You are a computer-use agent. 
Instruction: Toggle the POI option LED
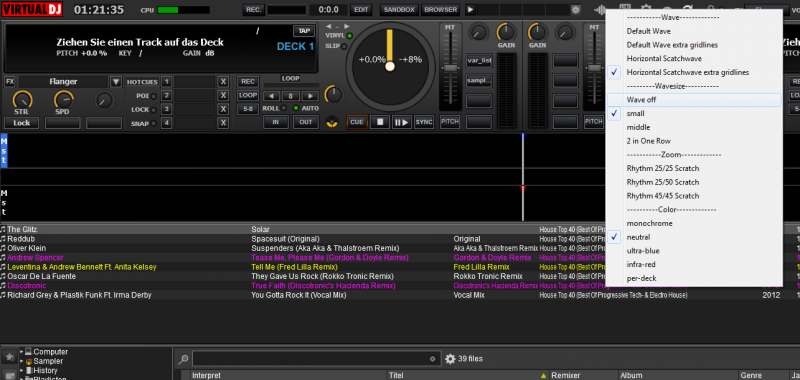pyautogui.click(x=154, y=96)
